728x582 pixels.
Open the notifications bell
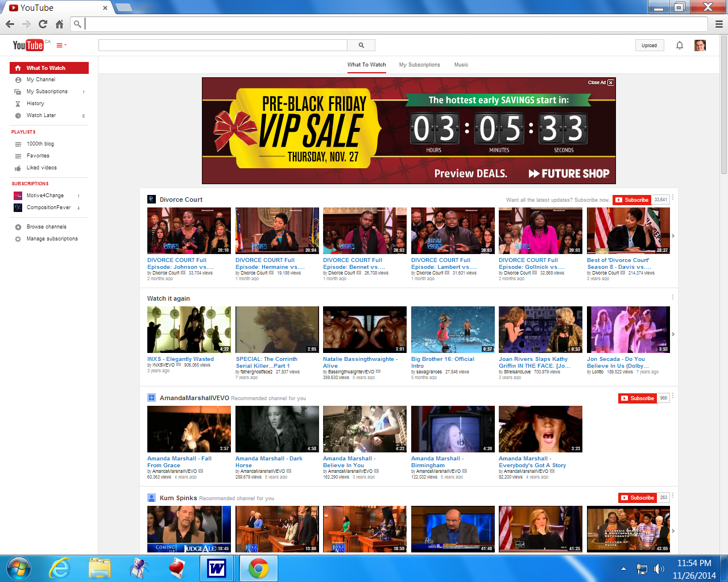pos(680,45)
